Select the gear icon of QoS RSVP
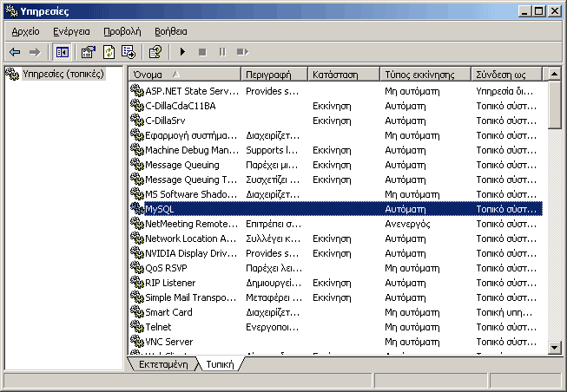Image resolution: width=567 pixels, height=392 pixels. tap(137, 268)
